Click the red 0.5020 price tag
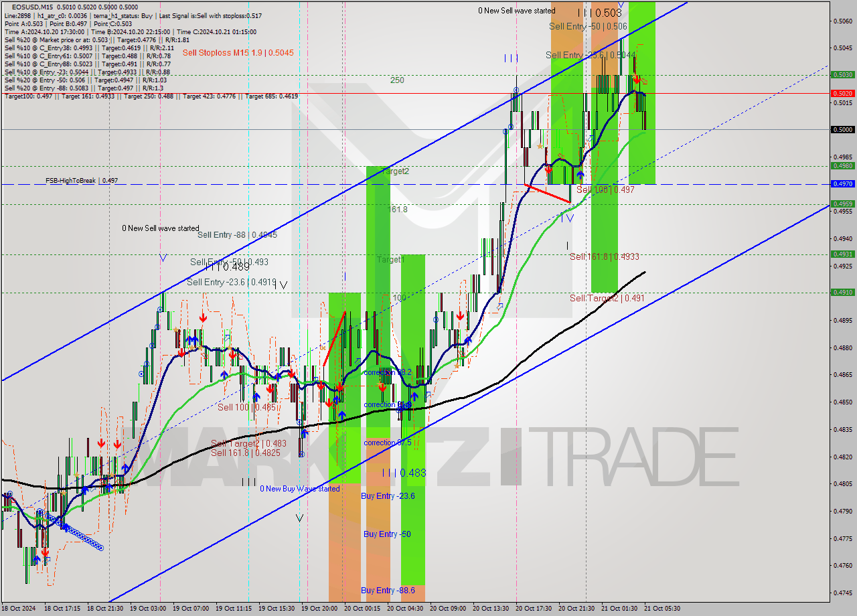This screenshot has width=857, height=616. point(842,93)
